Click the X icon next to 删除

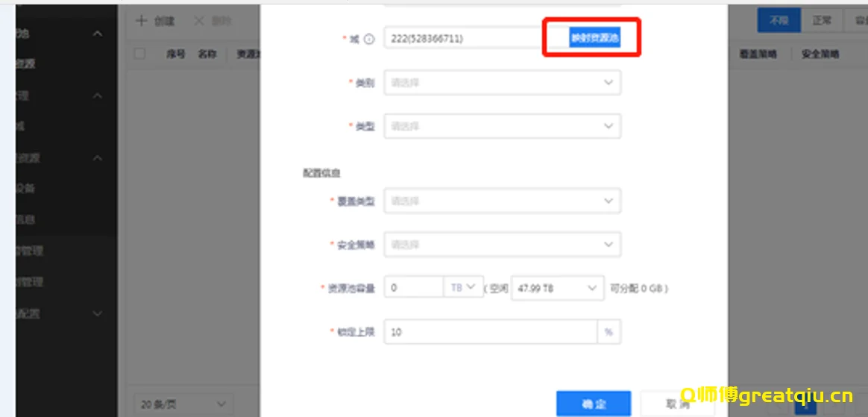click(199, 21)
